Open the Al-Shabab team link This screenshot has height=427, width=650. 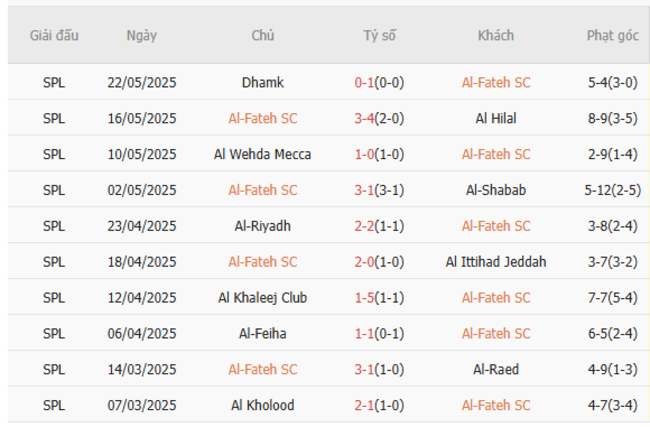[496, 190]
